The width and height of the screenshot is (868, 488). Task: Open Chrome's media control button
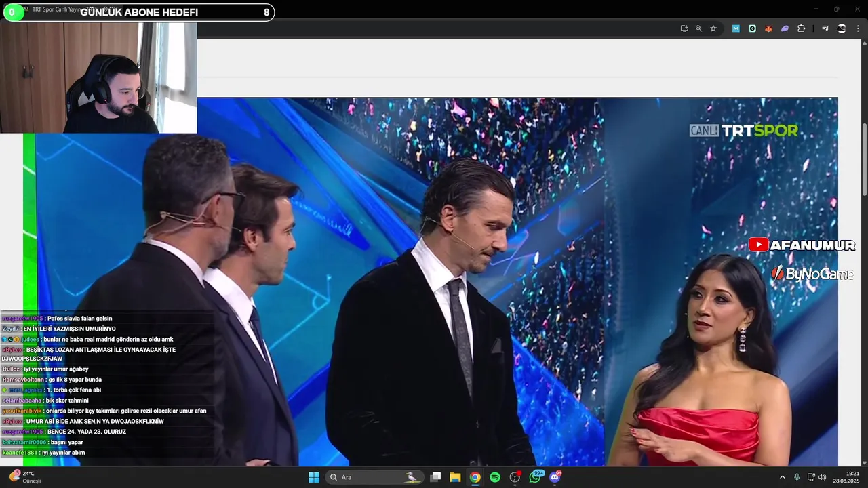(825, 28)
